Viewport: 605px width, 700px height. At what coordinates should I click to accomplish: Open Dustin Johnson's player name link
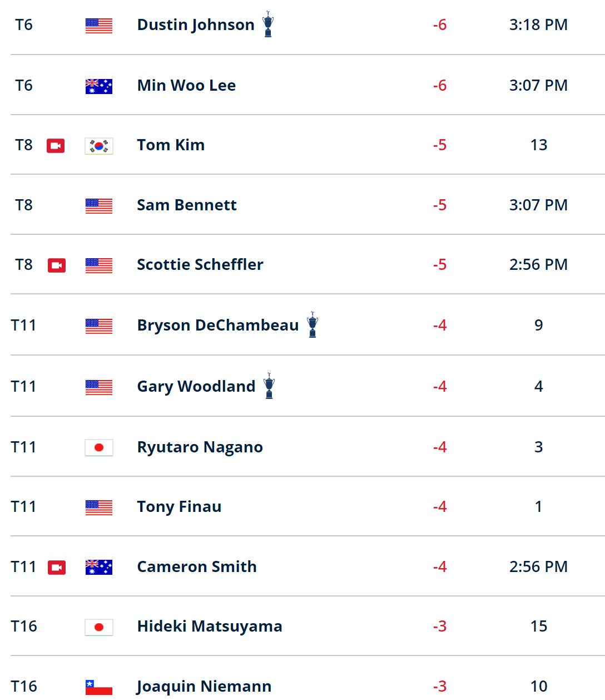point(196,25)
